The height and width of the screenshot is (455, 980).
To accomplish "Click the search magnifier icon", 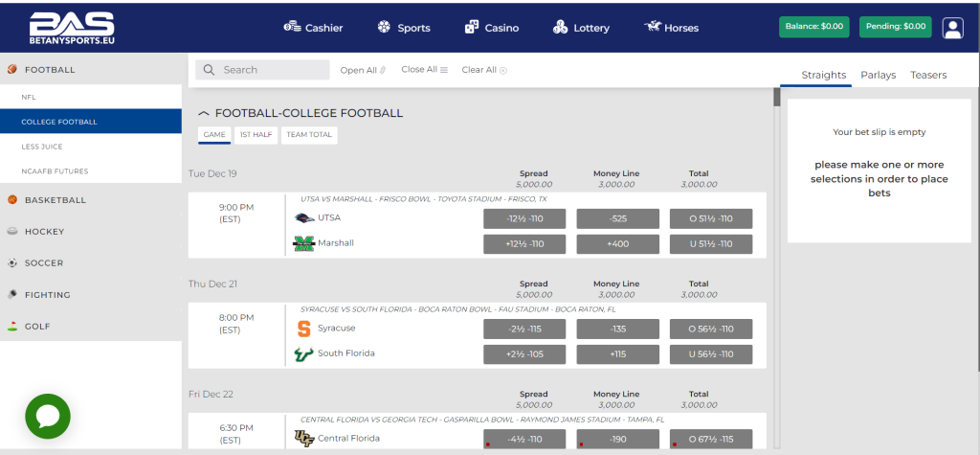I will [x=210, y=70].
